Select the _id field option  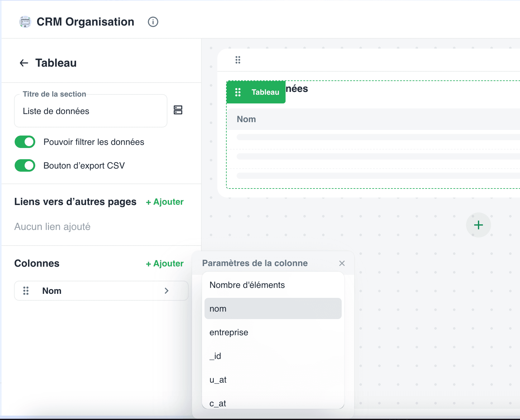click(273, 356)
